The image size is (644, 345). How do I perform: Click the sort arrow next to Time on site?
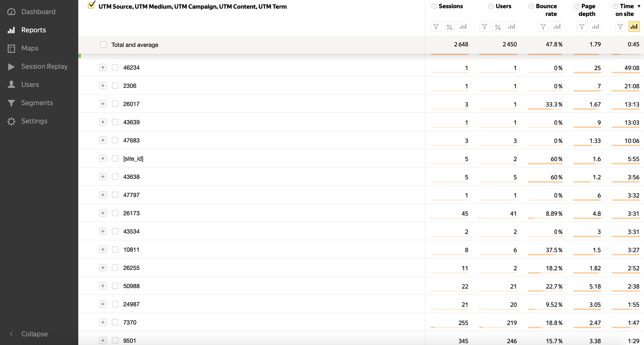click(x=639, y=6)
